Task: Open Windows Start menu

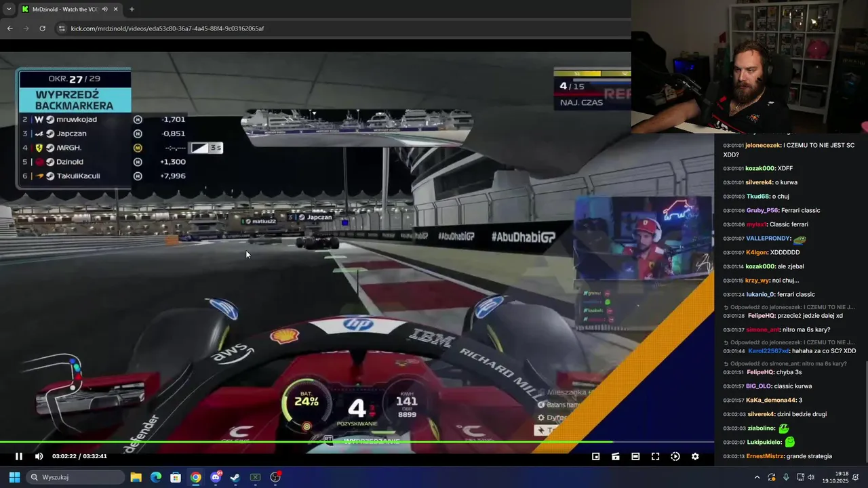Action: coord(14,477)
